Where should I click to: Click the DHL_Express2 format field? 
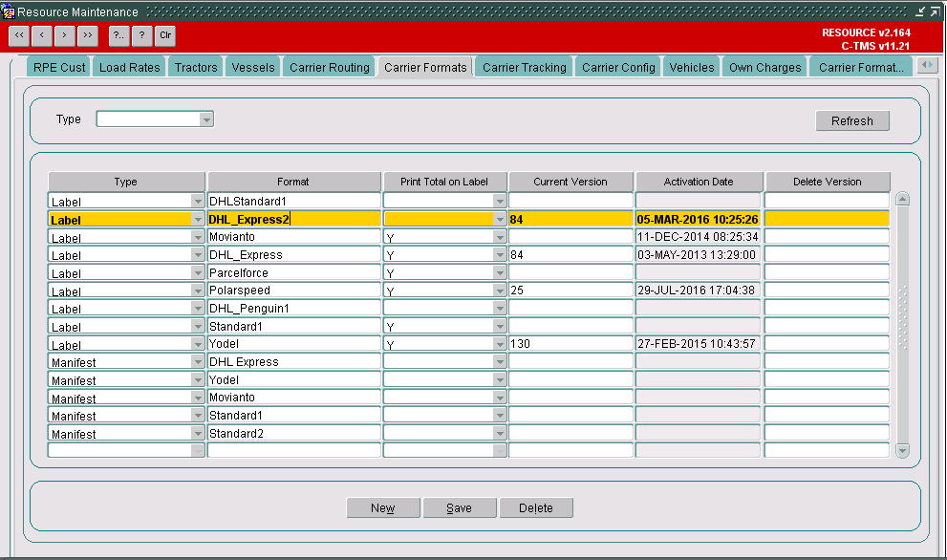tap(294, 219)
